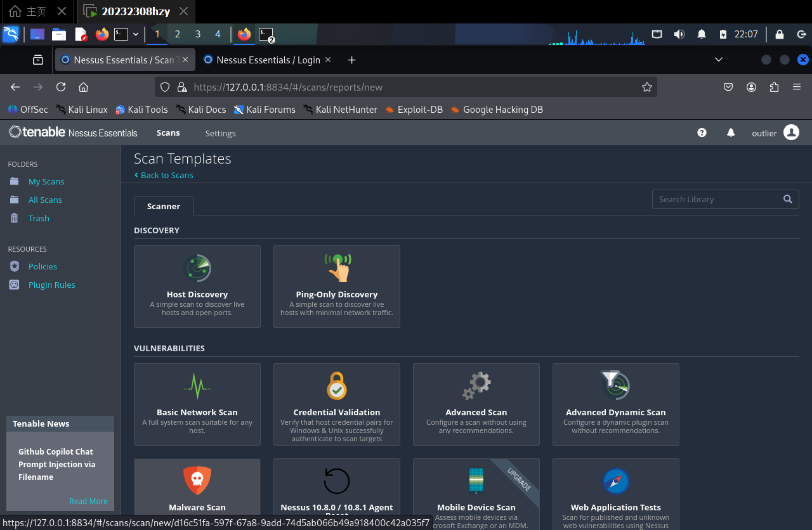Open the Credential Validation template
Image resolution: width=812 pixels, height=530 pixels.
tap(337, 404)
